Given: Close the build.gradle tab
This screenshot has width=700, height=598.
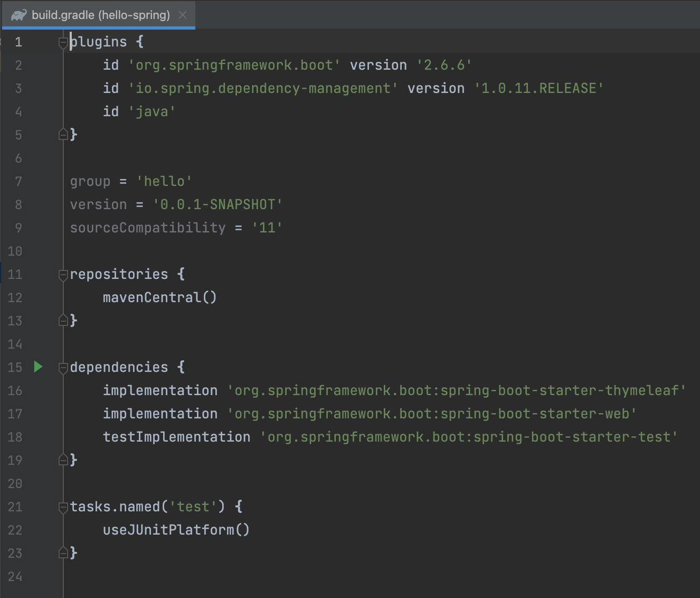Looking at the screenshot, I should pos(183,15).
